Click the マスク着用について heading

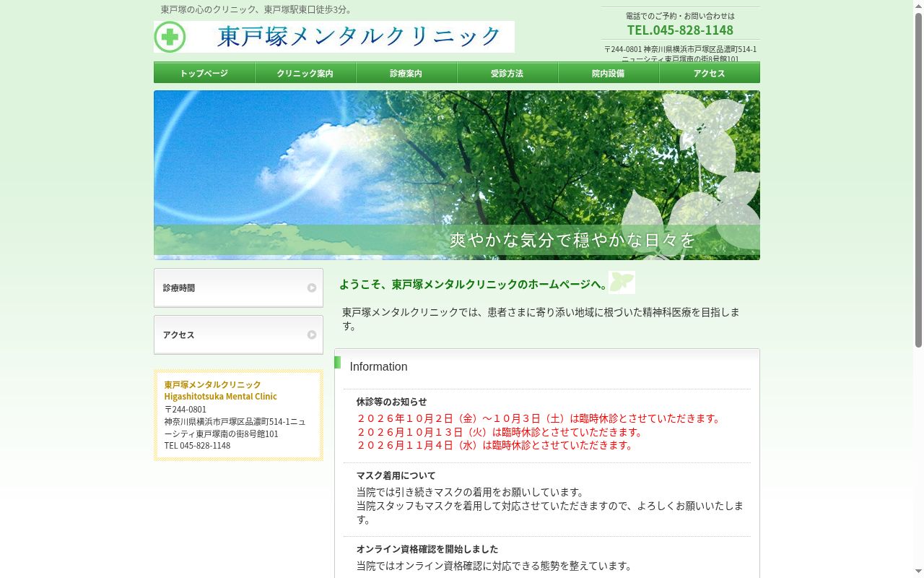click(x=396, y=475)
